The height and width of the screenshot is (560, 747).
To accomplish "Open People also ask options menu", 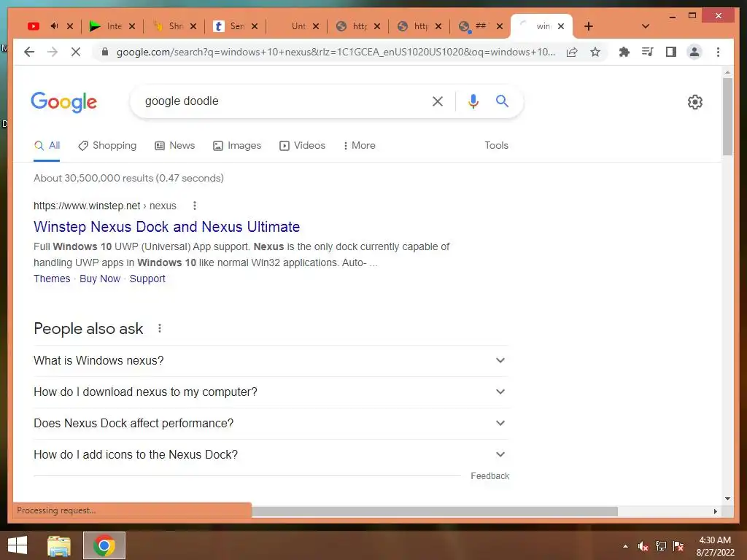I will click(160, 329).
